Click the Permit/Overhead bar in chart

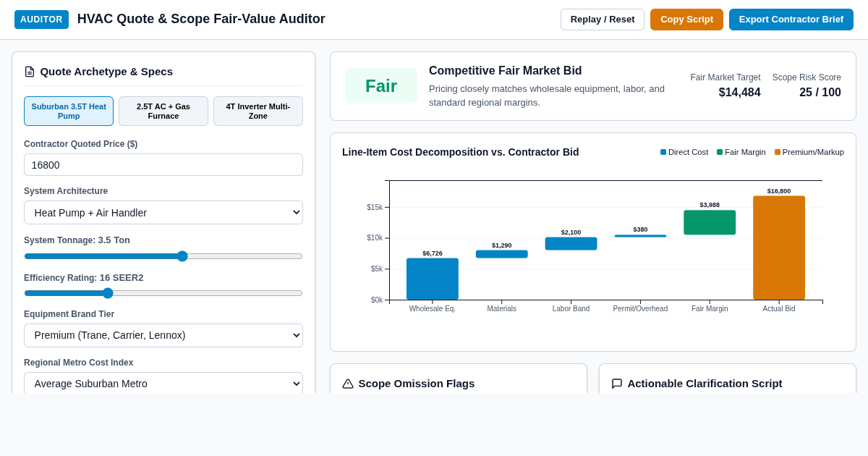pyautogui.click(x=640, y=236)
